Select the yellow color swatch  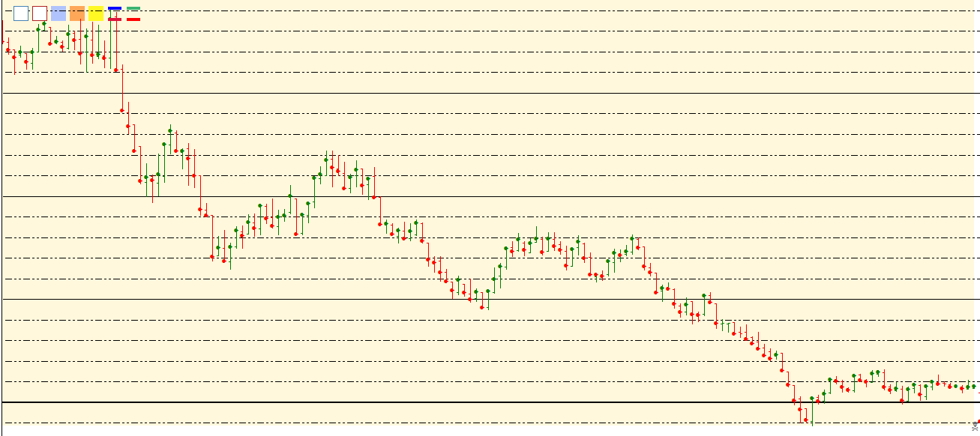click(96, 13)
